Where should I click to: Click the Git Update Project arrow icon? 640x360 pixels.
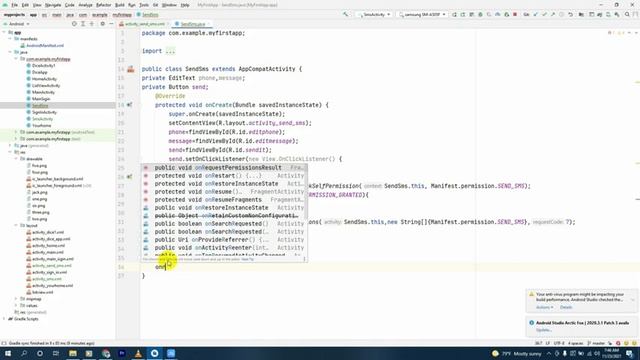point(536,14)
